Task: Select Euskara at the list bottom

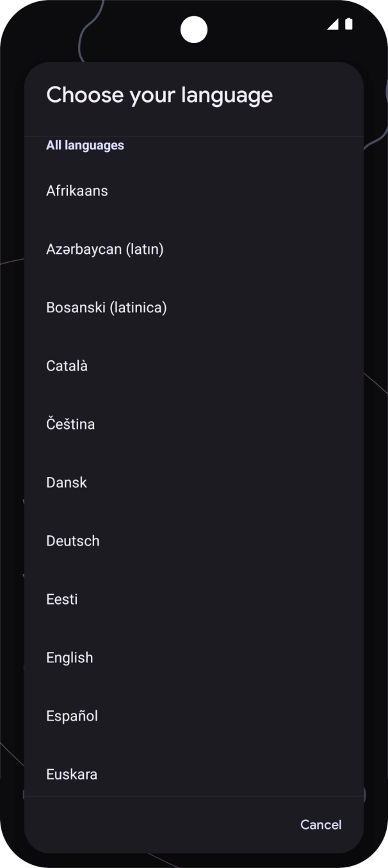Action: point(72,774)
